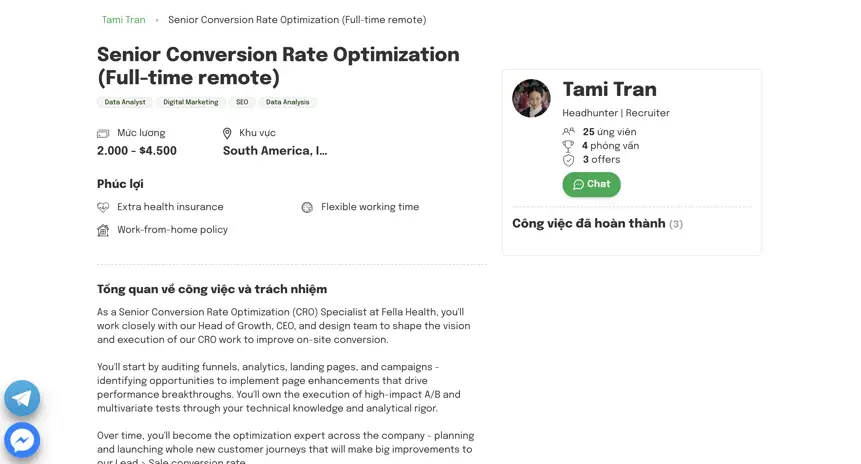Click the candidates people icon
Screen dimensions: 861x464
coord(569,132)
